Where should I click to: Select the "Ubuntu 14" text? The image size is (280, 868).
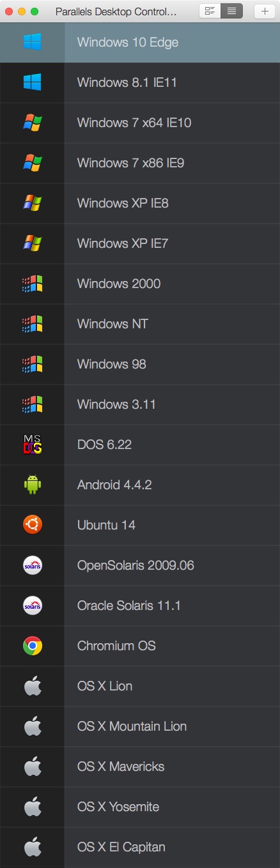[106, 525]
